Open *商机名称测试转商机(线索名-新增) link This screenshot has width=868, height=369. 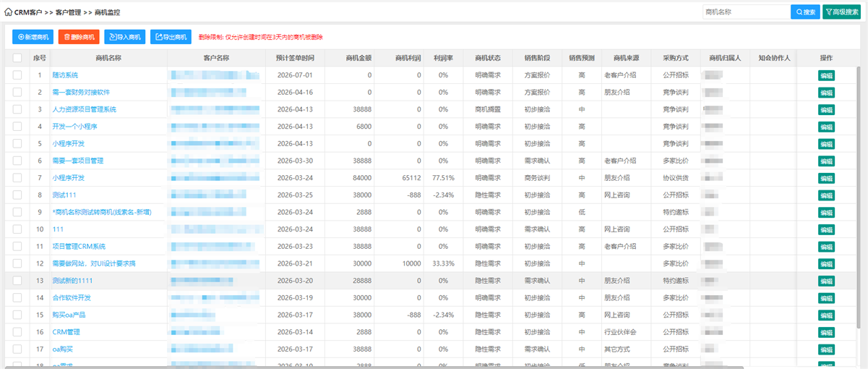point(103,212)
